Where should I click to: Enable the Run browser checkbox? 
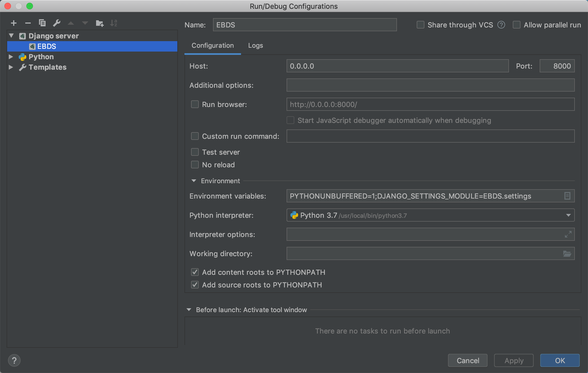(x=195, y=104)
